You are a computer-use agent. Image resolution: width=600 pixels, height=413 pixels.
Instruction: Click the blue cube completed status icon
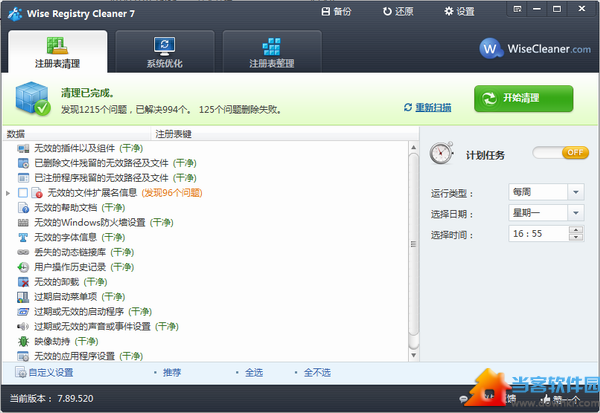[x=33, y=98]
